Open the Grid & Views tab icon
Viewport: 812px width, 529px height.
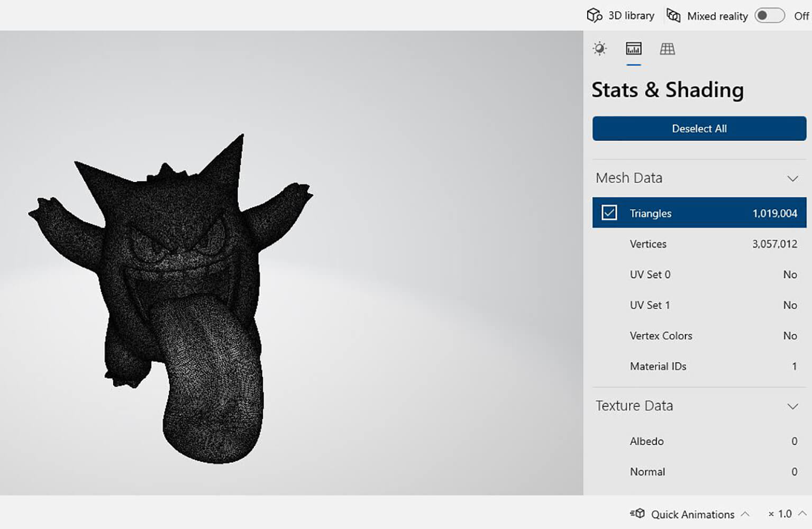click(667, 49)
